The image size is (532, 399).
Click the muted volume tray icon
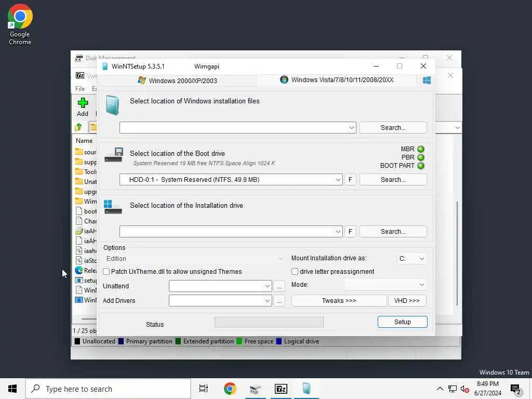465,389
